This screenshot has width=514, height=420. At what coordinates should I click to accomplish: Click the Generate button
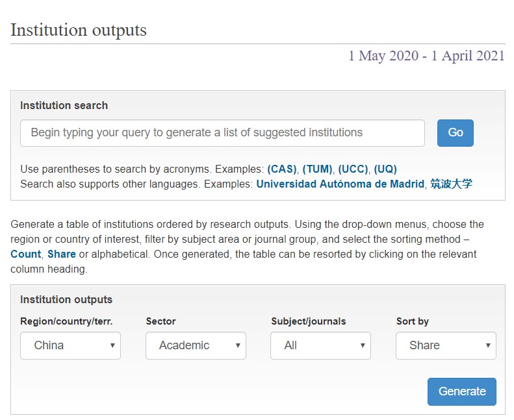click(461, 391)
